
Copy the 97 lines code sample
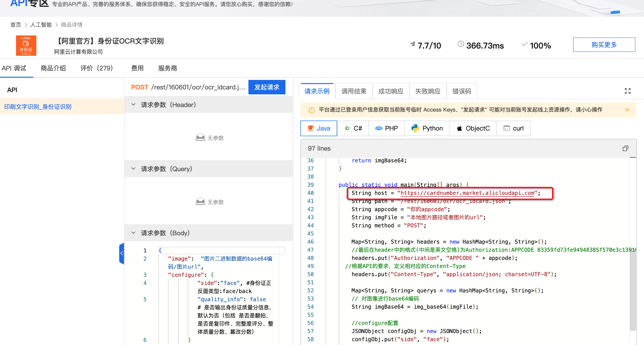pos(625,148)
